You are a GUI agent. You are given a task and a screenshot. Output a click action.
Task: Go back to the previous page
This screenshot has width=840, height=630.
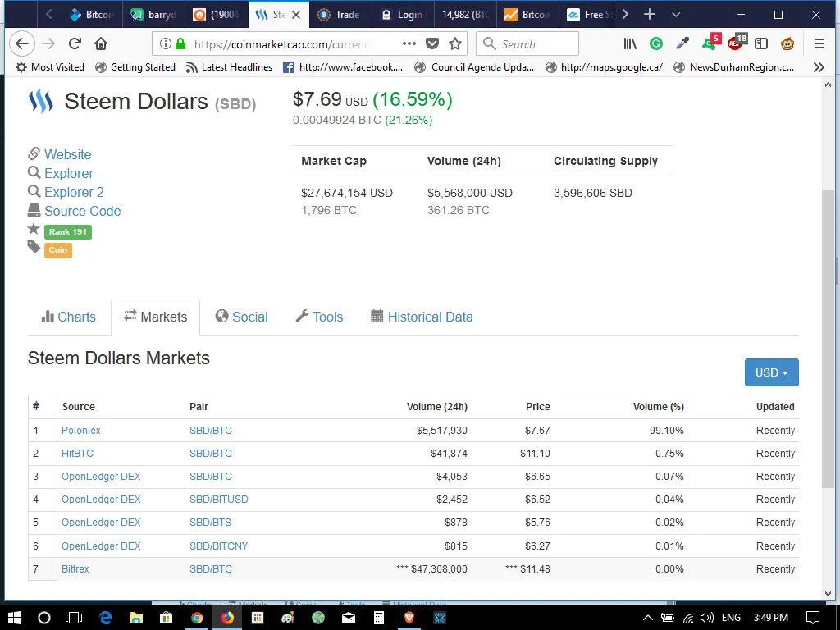pos(22,44)
